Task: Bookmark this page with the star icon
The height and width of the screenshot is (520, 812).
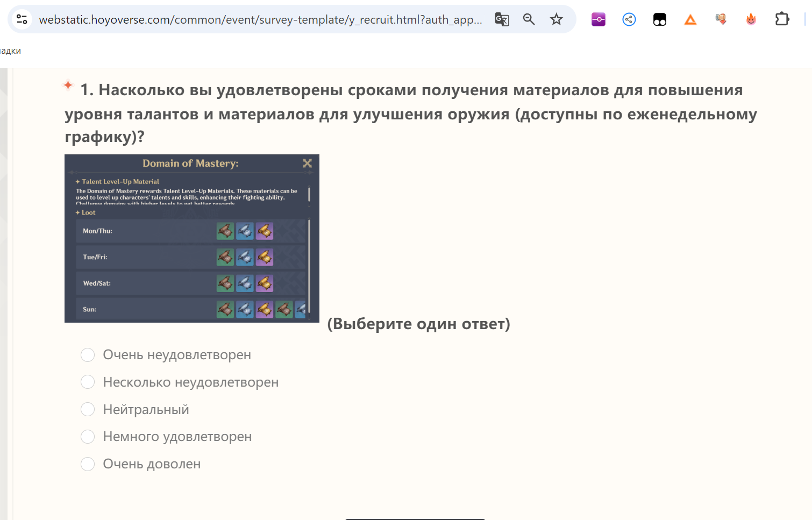Action: point(556,19)
